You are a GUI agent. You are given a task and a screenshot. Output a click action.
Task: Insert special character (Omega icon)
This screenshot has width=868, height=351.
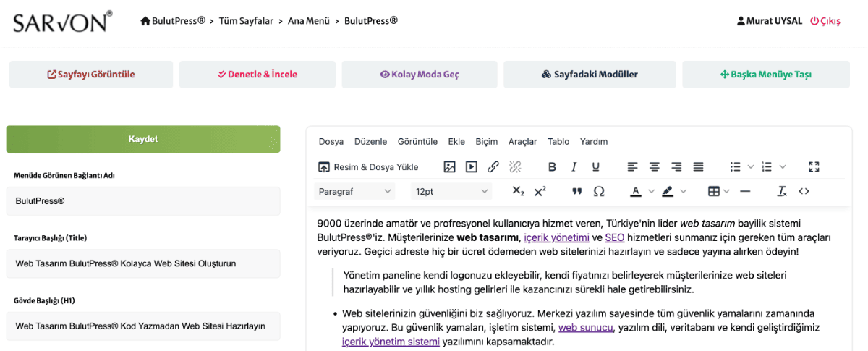[598, 192]
